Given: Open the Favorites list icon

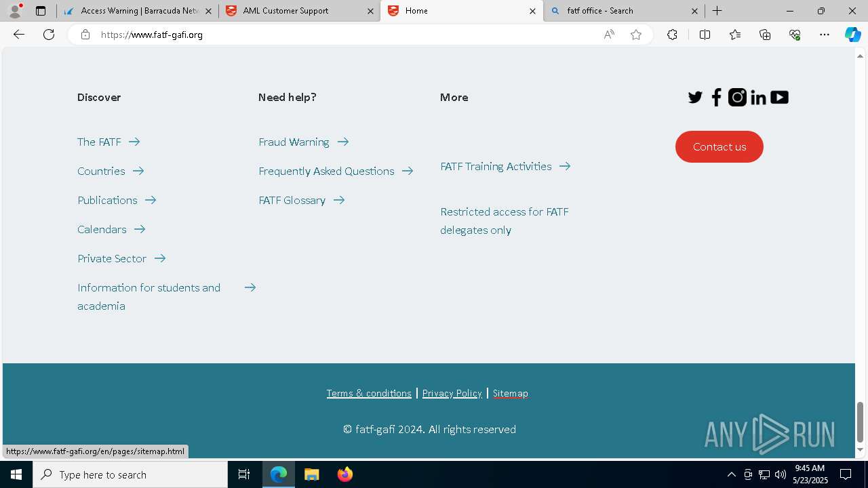Looking at the screenshot, I should coord(735,35).
